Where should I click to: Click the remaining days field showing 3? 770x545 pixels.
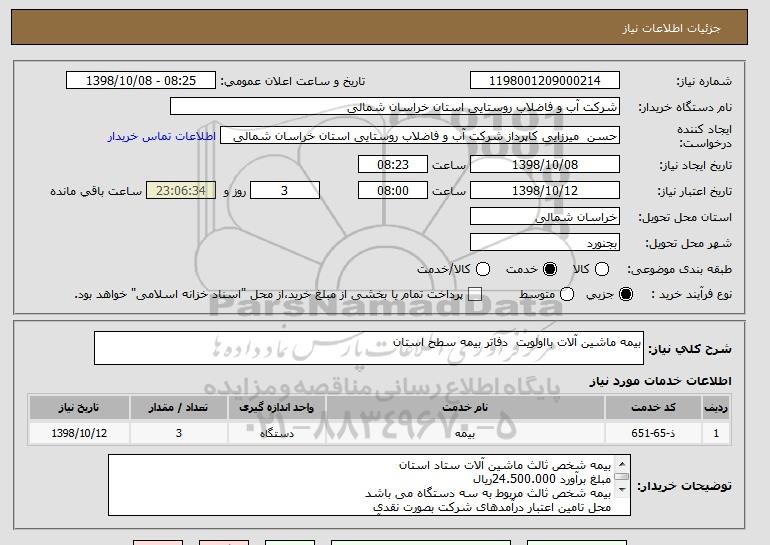[x=285, y=191]
